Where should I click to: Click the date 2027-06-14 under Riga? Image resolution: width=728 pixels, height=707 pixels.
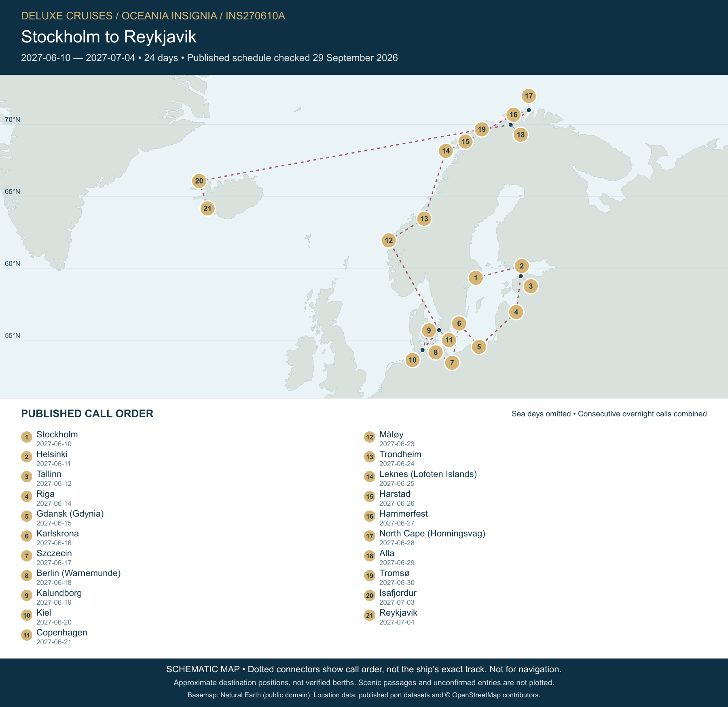coord(54,503)
